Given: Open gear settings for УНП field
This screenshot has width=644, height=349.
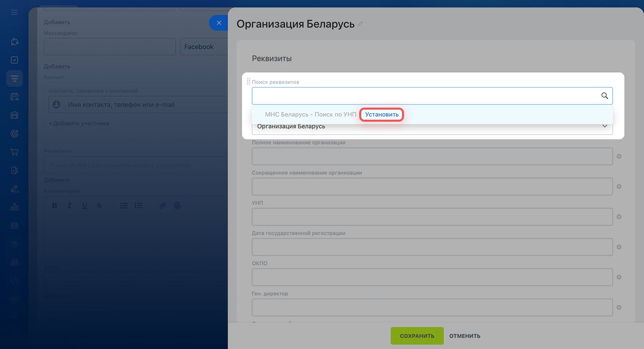Looking at the screenshot, I should (619, 217).
